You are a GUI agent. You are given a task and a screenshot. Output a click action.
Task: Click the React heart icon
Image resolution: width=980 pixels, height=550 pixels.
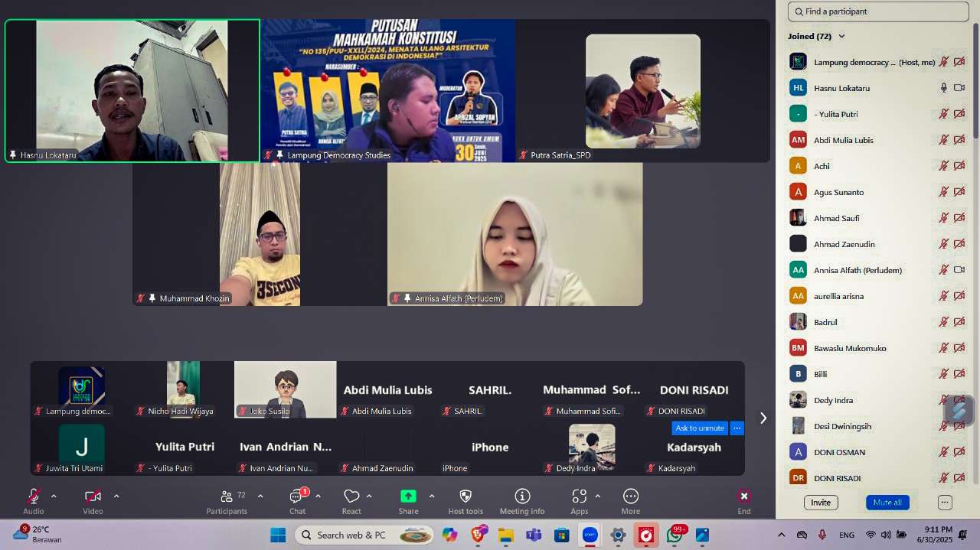pyautogui.click(x=351, y=496)
